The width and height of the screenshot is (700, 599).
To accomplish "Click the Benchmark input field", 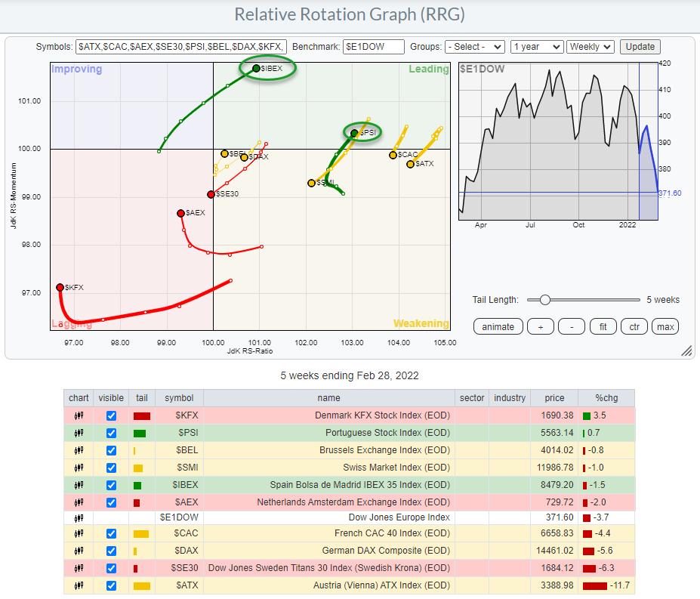I will pos(373,47).
